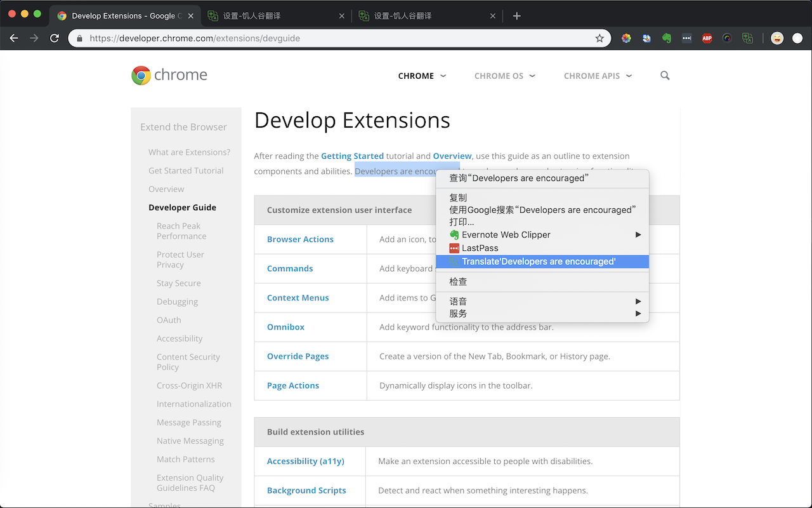Open the Context Menus link
812x508 pixels.
pyautogui.click(x=298, y=298)
